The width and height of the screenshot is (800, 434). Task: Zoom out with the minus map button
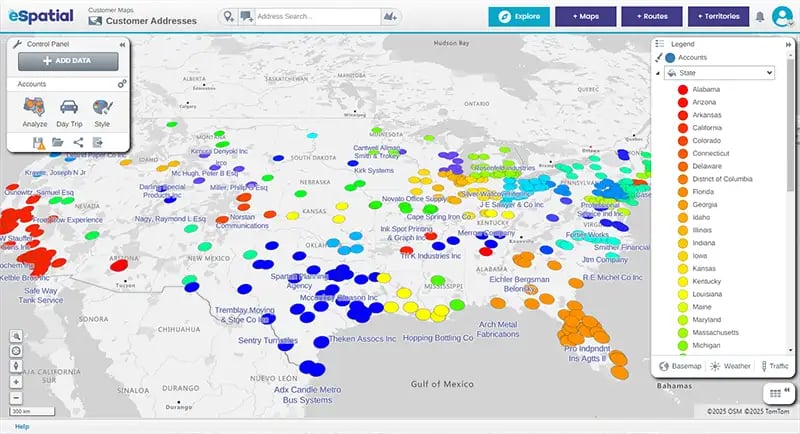coord(16,397)
